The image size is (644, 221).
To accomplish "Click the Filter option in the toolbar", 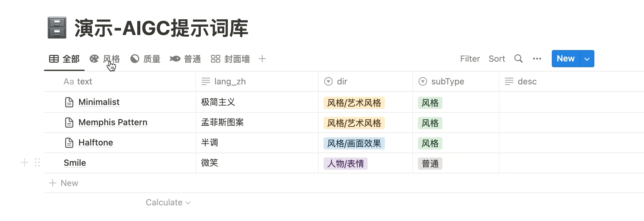I will pos(470,58).
